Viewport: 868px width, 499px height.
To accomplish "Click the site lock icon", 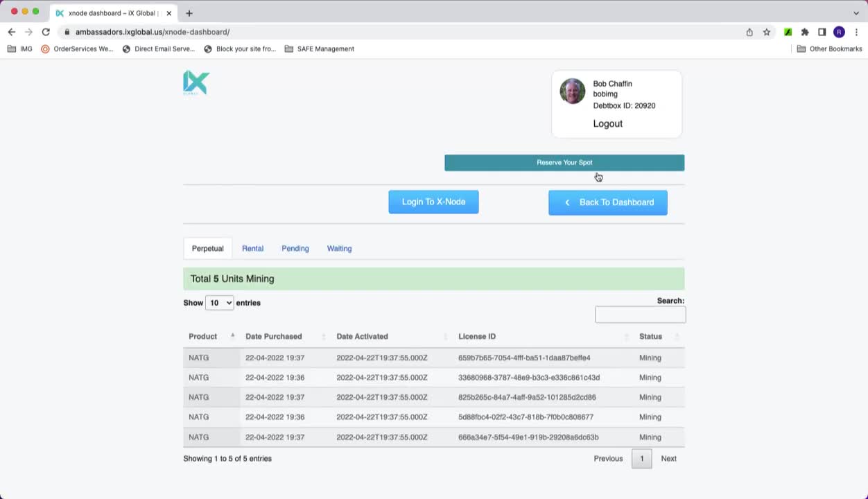I will pyautogui.click(x=67, y=32).
